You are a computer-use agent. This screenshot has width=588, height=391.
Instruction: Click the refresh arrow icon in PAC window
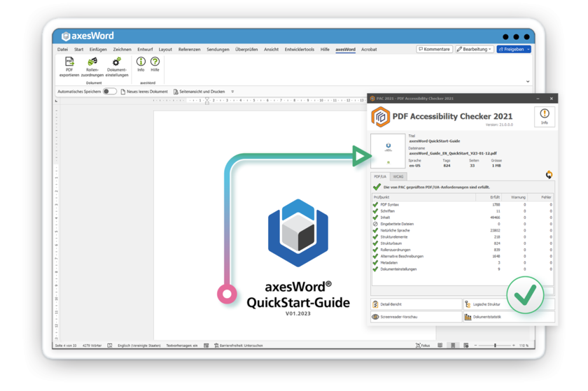[x=549, y=175]
